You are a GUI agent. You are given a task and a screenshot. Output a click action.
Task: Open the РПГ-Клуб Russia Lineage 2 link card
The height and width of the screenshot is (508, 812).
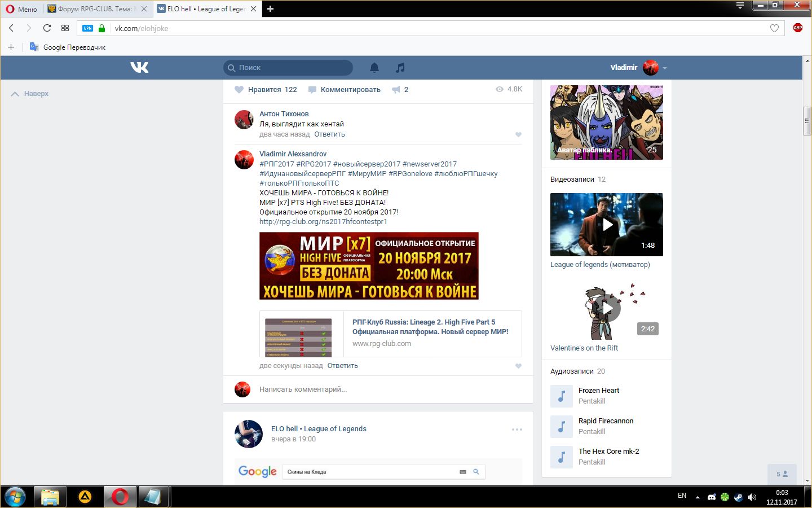click(x=390, y=334)
